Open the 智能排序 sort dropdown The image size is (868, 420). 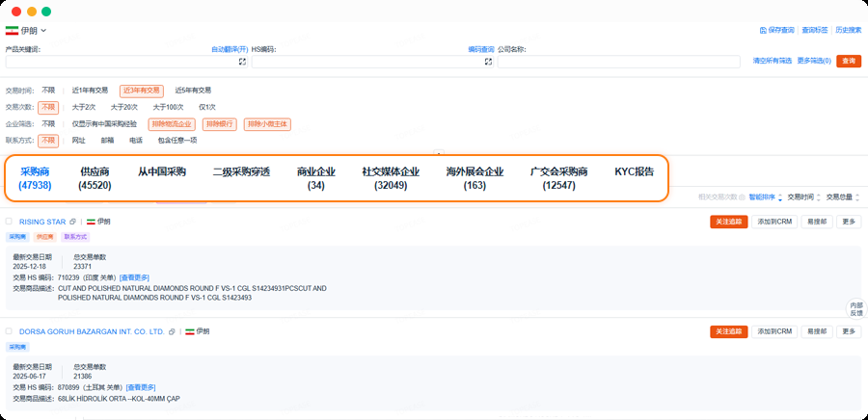pos(765,197)
